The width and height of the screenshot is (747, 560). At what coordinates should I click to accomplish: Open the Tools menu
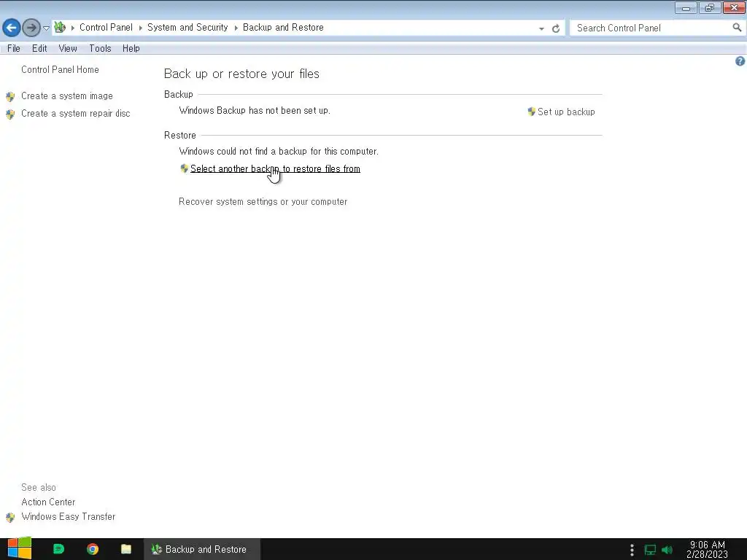coord(100,48)
